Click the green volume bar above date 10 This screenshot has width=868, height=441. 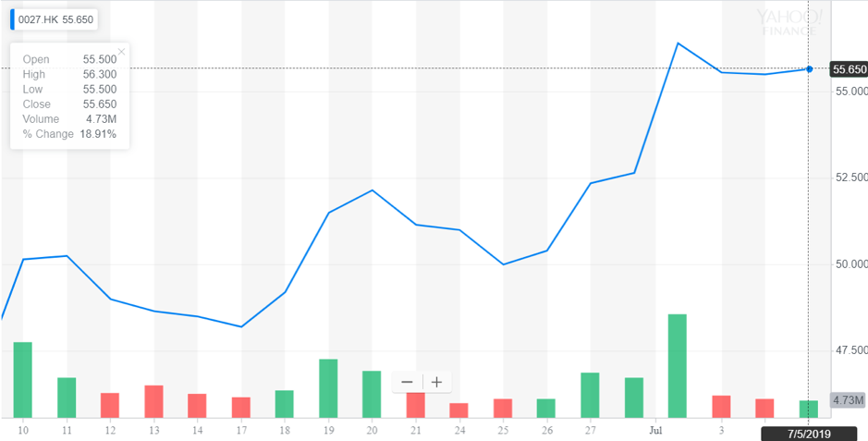(23, 379)
